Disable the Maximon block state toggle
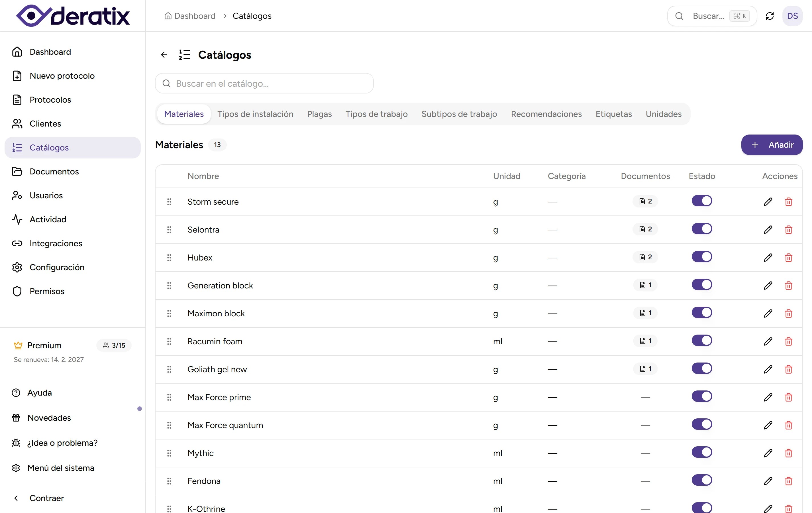 pos(702,313)
